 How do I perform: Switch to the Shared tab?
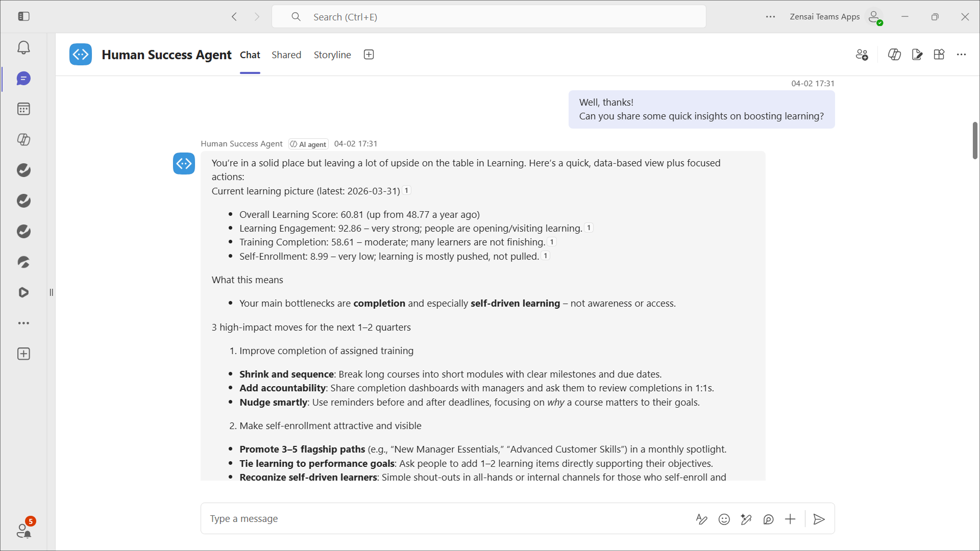pos(286,55)
